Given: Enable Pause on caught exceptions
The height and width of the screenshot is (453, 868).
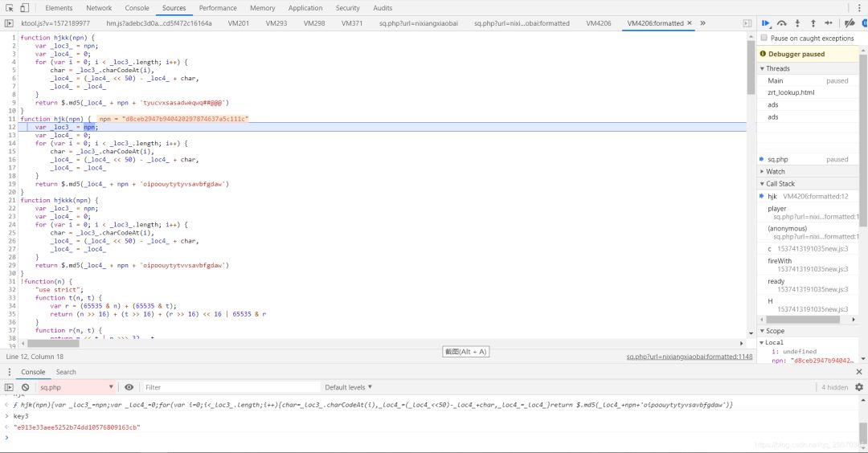Looking at the screenshot, I should [x=764, y=38].
